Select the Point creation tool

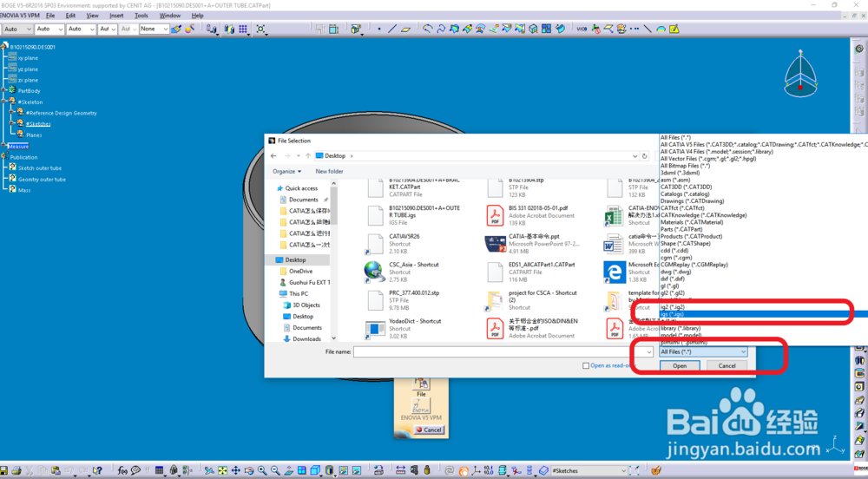[379, 29]
